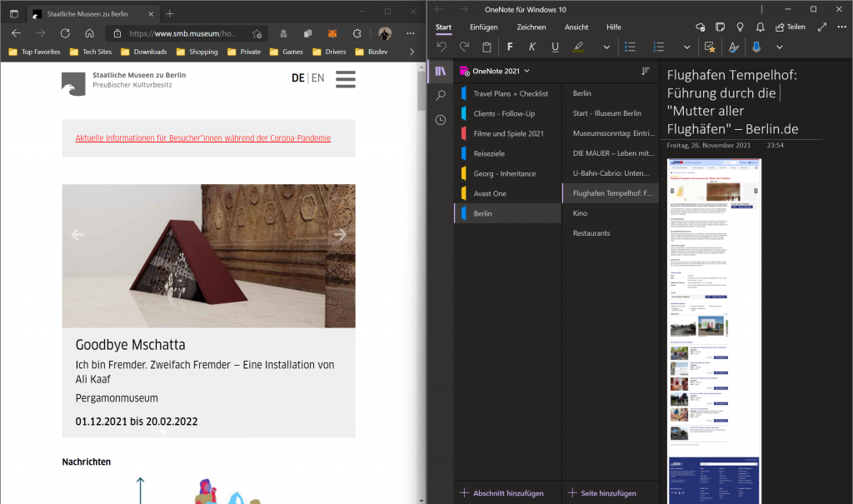853x504 pixels.
Task: Open Corona-Pandemie visitor information link
Action: point(203,138)
